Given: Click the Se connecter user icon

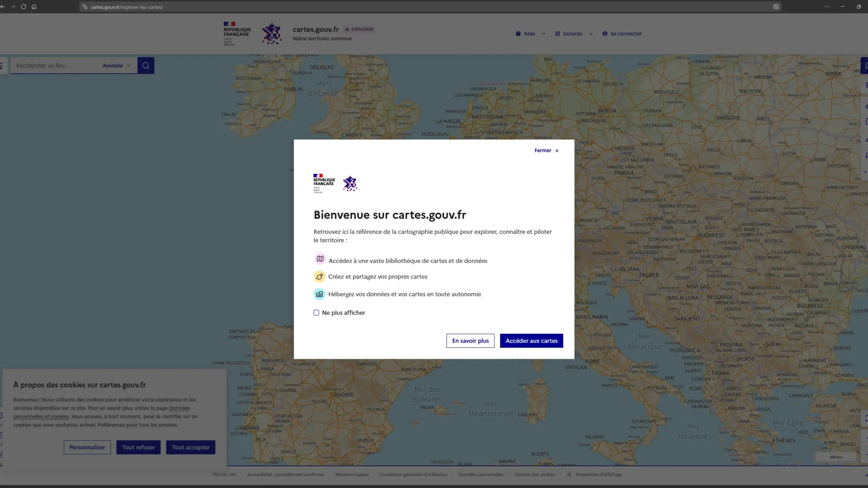Looking at the screenshot, I should tap(604, 33).
